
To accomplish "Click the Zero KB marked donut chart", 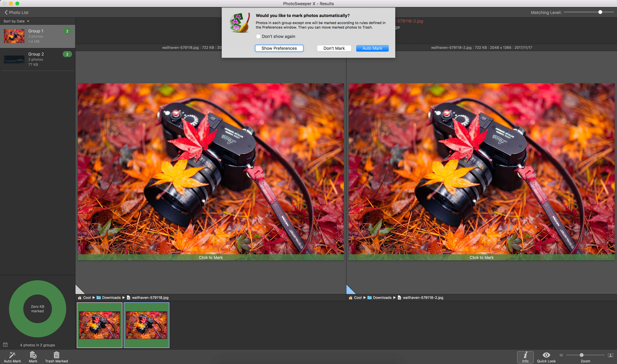I will 38,309.
